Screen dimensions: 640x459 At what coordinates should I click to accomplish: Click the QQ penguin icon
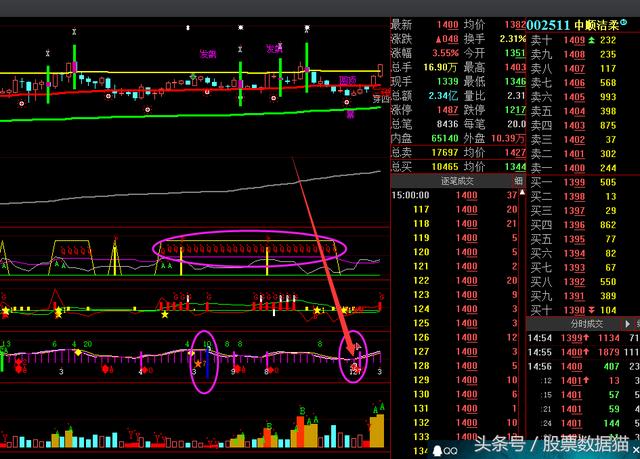click(x=437, y=450)
